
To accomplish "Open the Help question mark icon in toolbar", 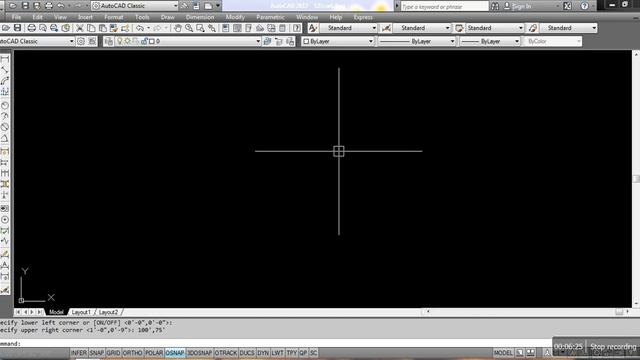I will [x=297, y=28].
